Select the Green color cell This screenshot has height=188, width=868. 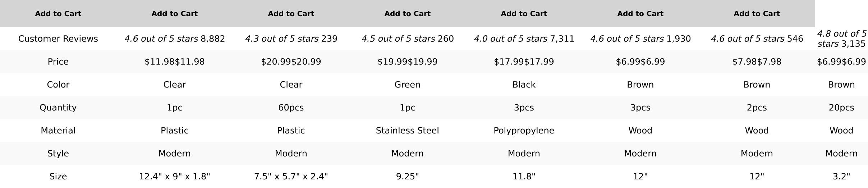click(407, 85)
